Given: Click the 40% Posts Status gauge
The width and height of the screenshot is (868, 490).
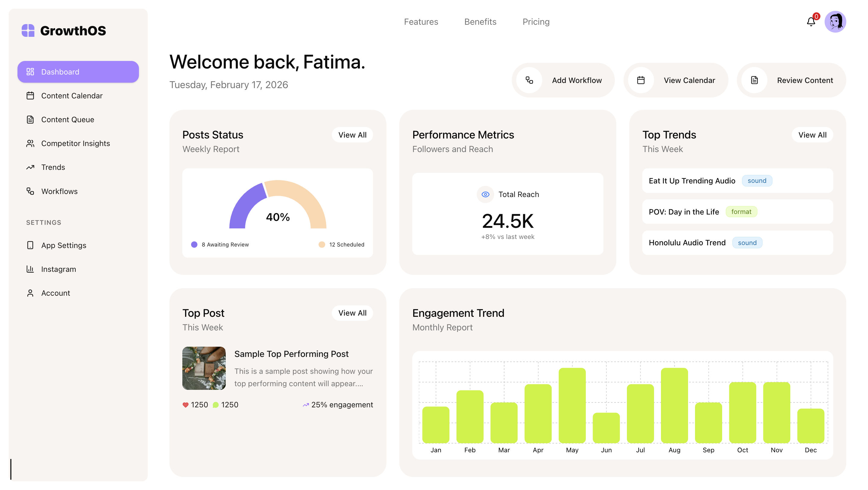Looking at the screenshot, I should coord(278,217).
